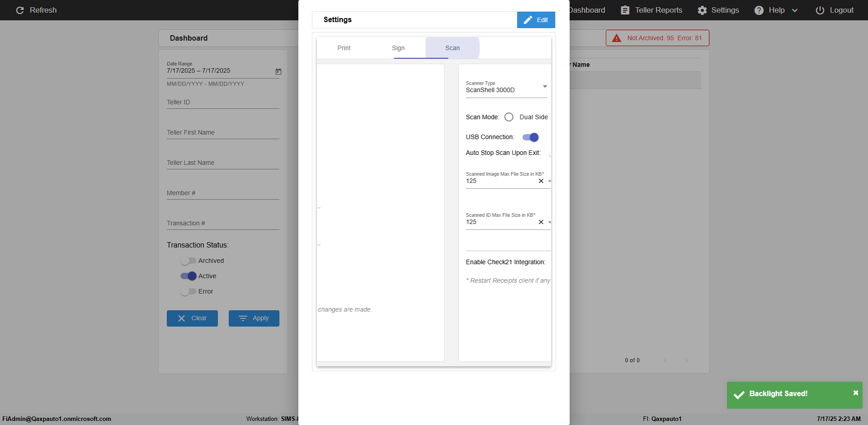This screenshot has width=868, height=425.
Task: Expand the Help menu chevron
Action: click(795, 10)
